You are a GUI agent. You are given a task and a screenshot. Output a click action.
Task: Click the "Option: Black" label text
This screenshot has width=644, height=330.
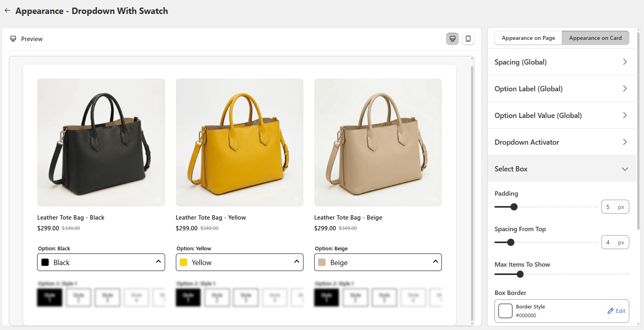(x=54, y=249)
